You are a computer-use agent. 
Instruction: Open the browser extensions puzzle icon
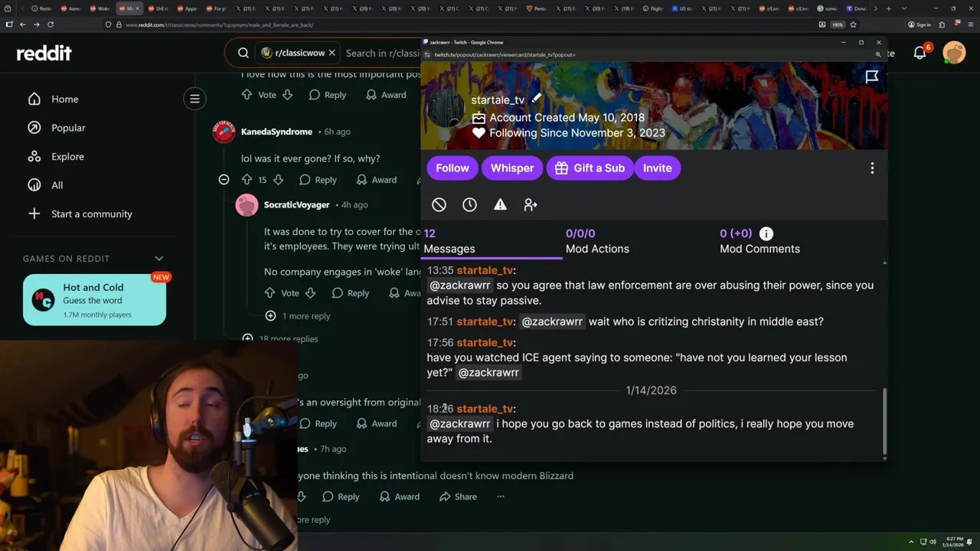click(942, 24)
